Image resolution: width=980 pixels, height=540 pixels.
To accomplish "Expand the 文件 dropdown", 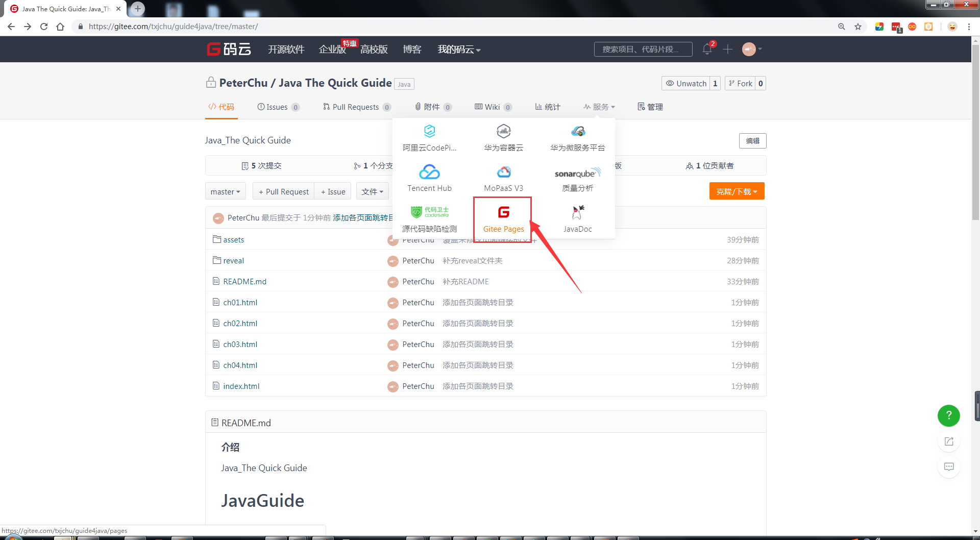I will point(373,191).
